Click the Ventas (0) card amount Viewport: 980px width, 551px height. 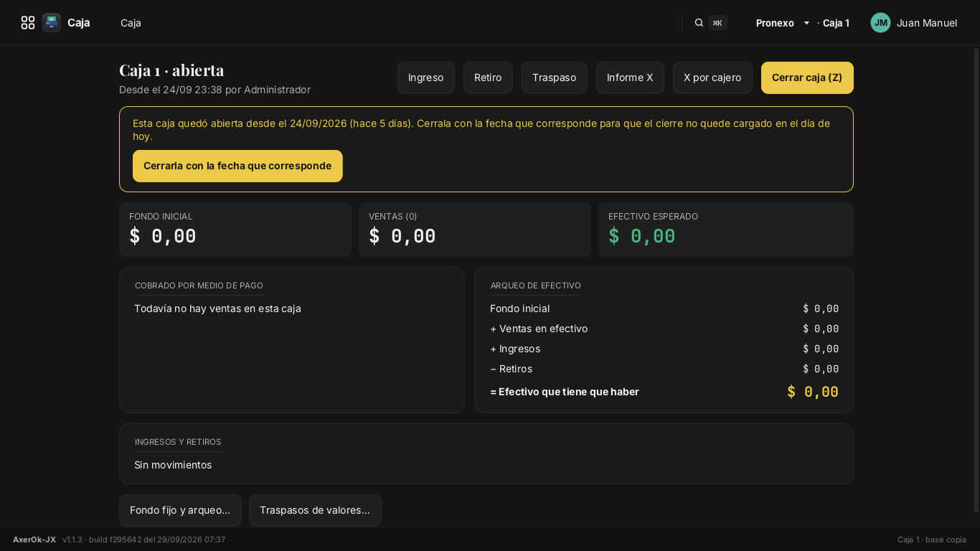(402, 236)
